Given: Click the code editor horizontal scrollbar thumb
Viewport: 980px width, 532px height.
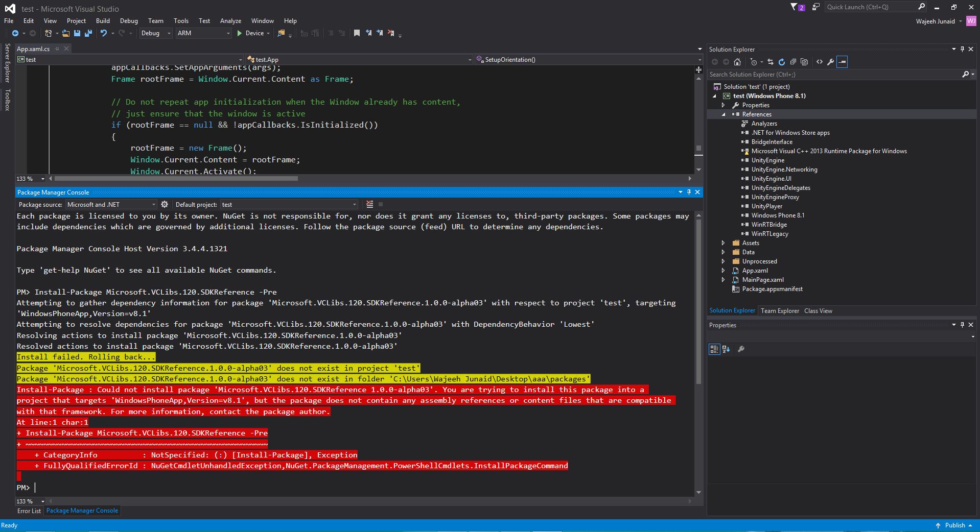Looking at the screenshot, I should pos(176,179).
